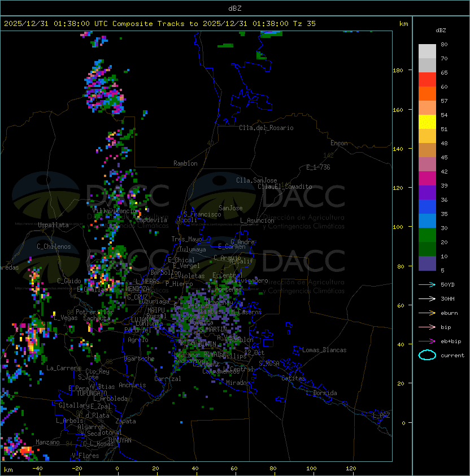The image size is (470, 476).
Task: Select the red swatch between 65 and 60
Action: click(x=427, y=80)
